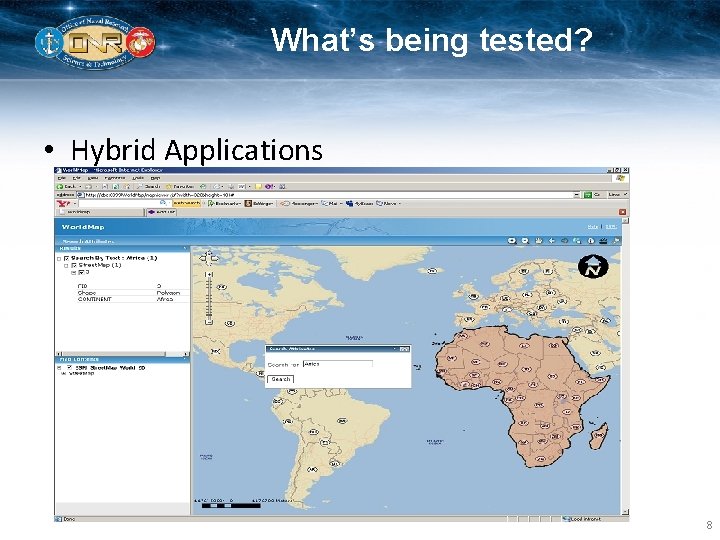Viewport: 720px width, 540px height.
Task: Click the Links toolbar label
Action: coord(614,195)
